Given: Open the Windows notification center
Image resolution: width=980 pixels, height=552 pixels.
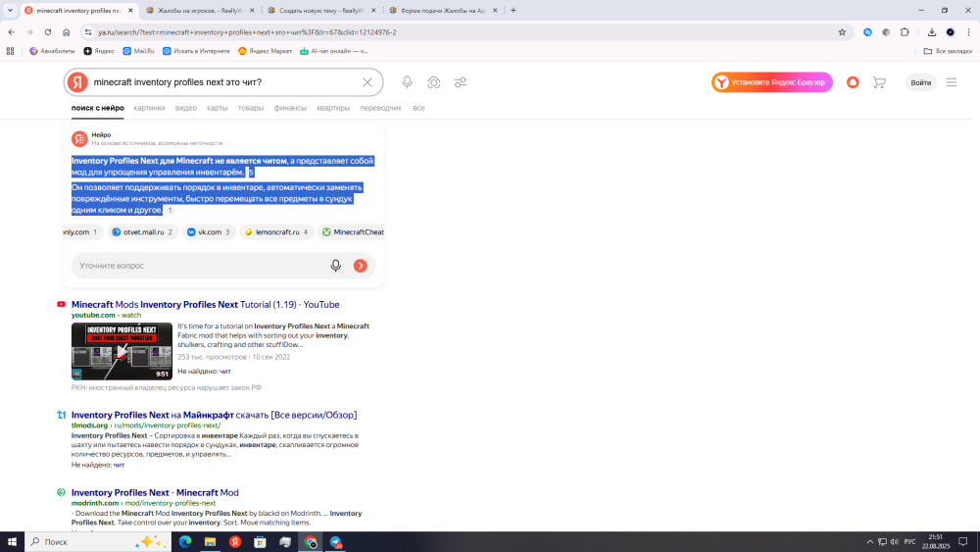Looking at the screenshot, I should tap(963, 542).
